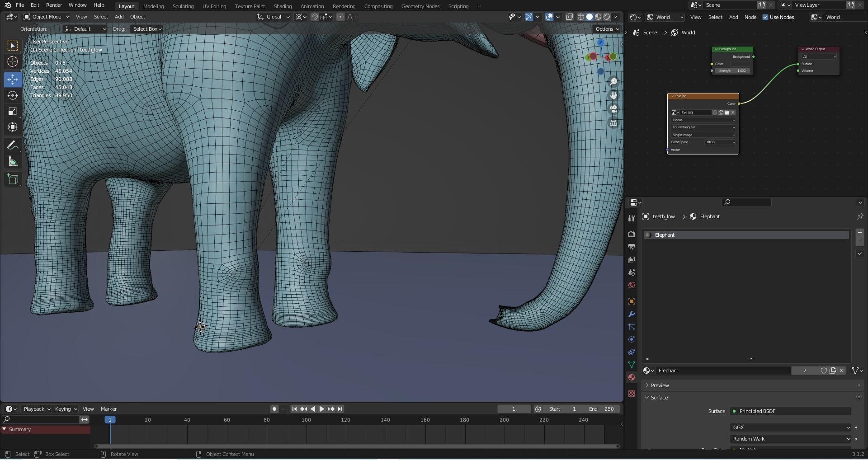Viewport: 868px width, 460px height.
Task: Toggle the camera view icon
Action: 613,109
